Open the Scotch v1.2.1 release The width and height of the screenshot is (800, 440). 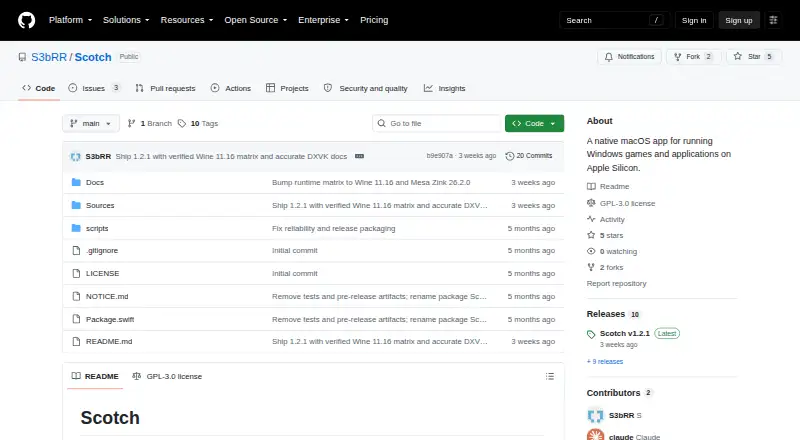coord(624,333)
